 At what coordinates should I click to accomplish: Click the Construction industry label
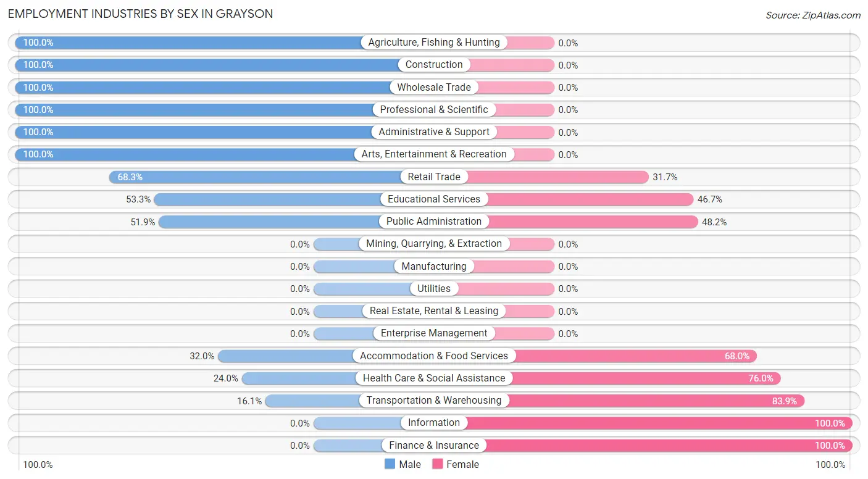point(434,65)
